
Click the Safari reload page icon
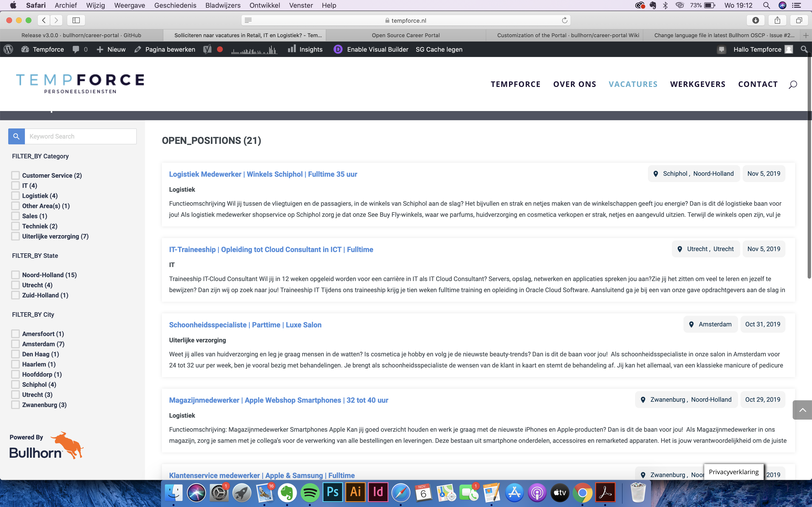565,21
